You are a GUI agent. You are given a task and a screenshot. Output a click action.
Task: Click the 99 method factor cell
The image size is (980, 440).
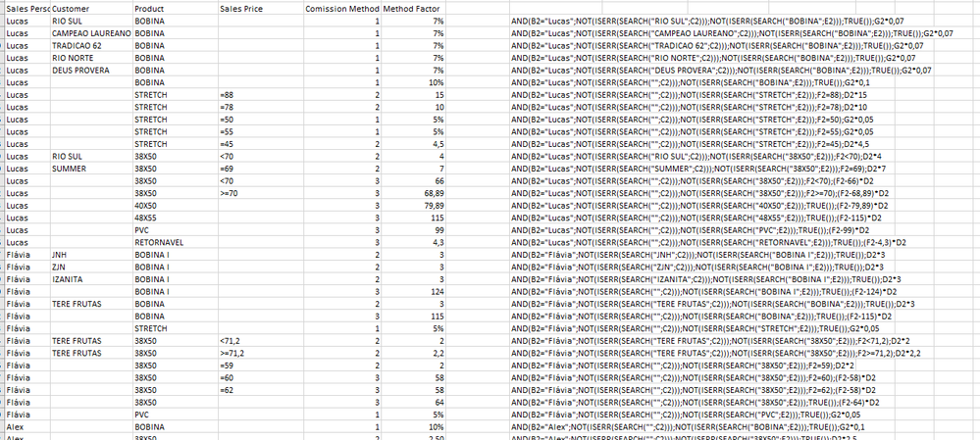[414, 230]
